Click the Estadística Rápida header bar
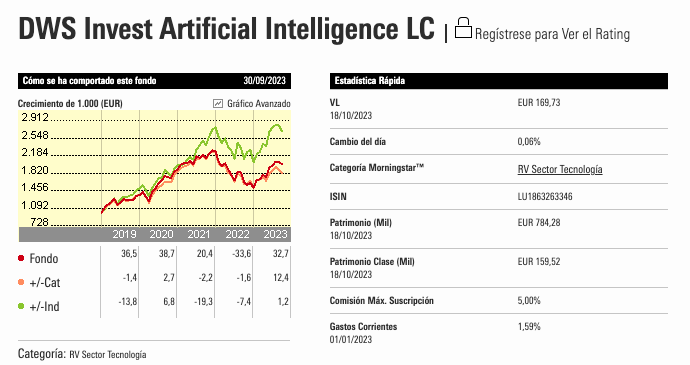690x365 pixels. tap(499, 81)
